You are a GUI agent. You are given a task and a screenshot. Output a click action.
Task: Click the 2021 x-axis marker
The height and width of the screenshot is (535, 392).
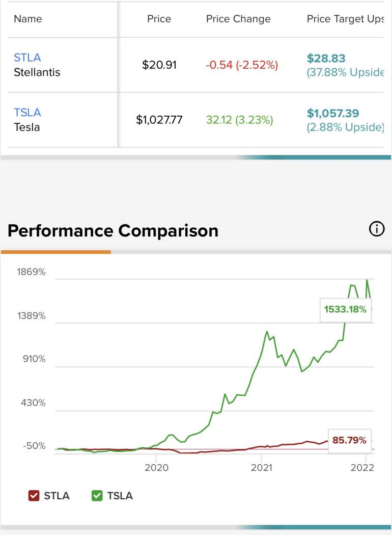[x=262, y=468]
